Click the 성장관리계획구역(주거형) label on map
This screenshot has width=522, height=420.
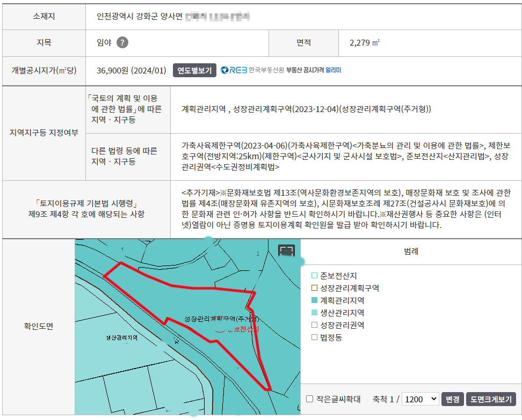pos(221,319)
